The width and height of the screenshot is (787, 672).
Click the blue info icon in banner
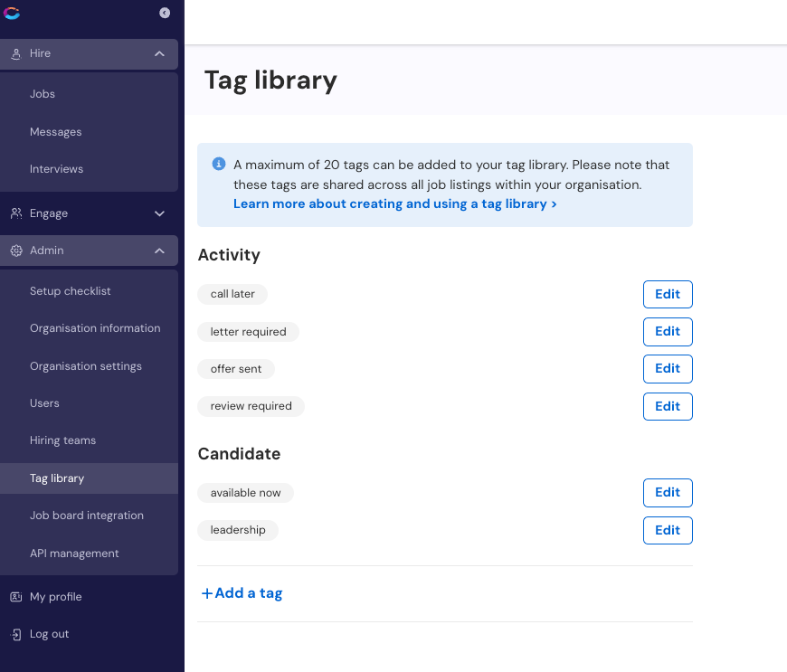219,164
